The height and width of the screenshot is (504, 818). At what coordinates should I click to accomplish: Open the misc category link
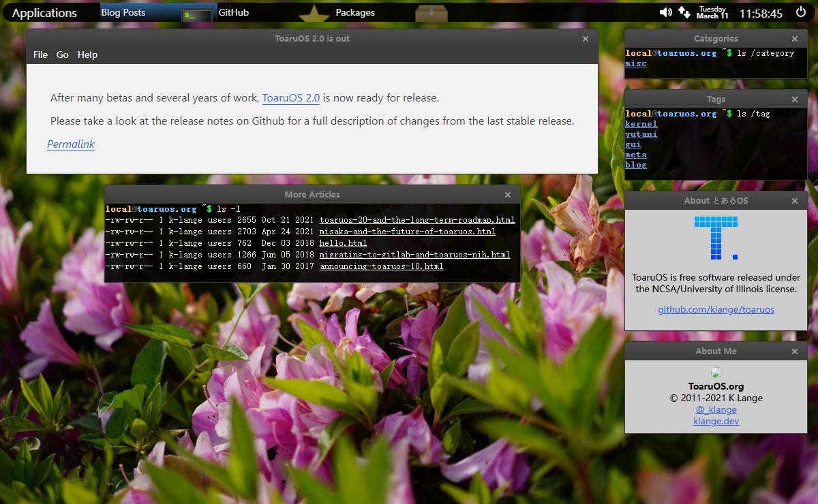pyautogui.click(x=636, y=63)
